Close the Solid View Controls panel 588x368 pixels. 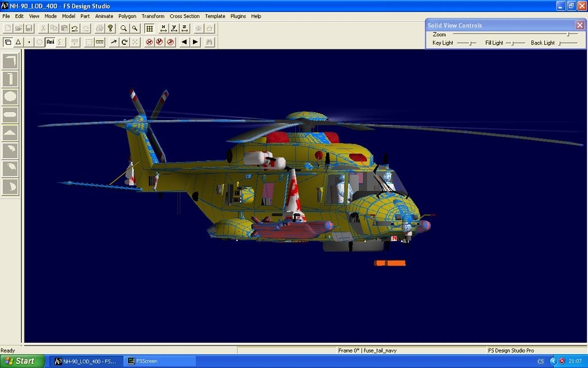tap(580, 25)
